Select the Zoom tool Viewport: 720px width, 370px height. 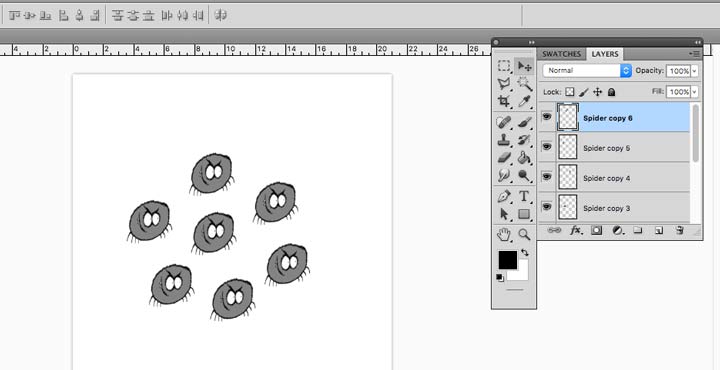pyautogui.click(x=524, y=235)
